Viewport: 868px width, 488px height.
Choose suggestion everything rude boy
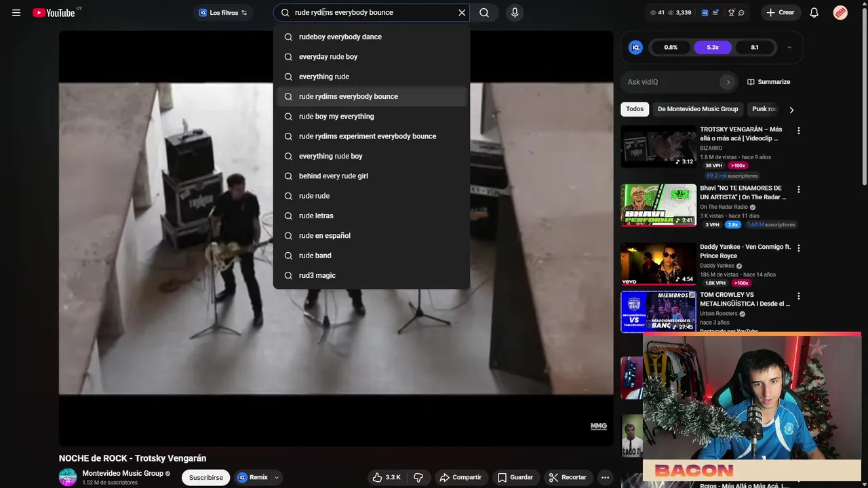coord(372,156)
